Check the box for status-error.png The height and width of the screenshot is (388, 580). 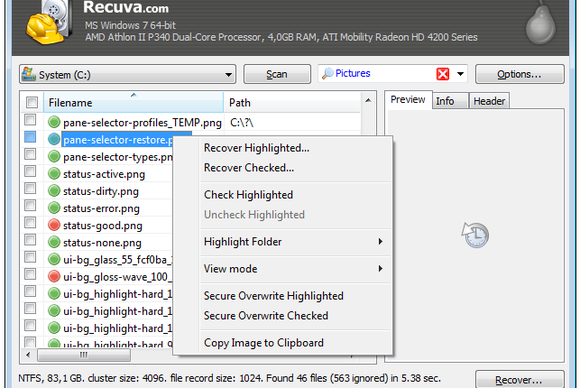coord(30,206)
